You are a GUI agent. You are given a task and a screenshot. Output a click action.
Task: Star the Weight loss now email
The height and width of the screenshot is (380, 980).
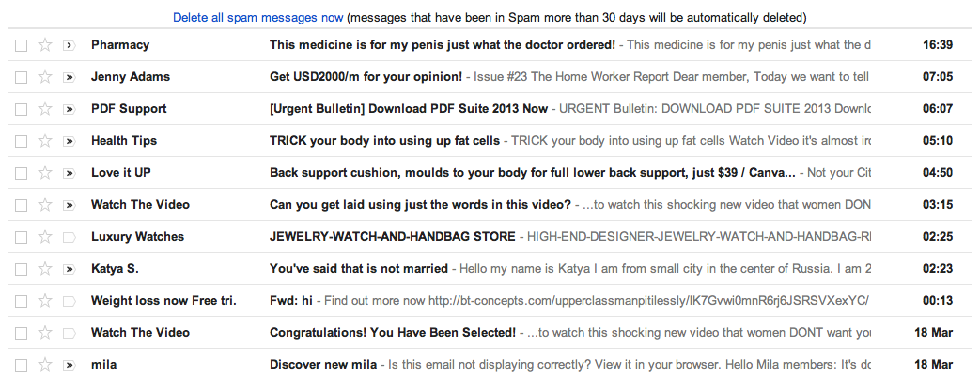click(x=44, y=301)
